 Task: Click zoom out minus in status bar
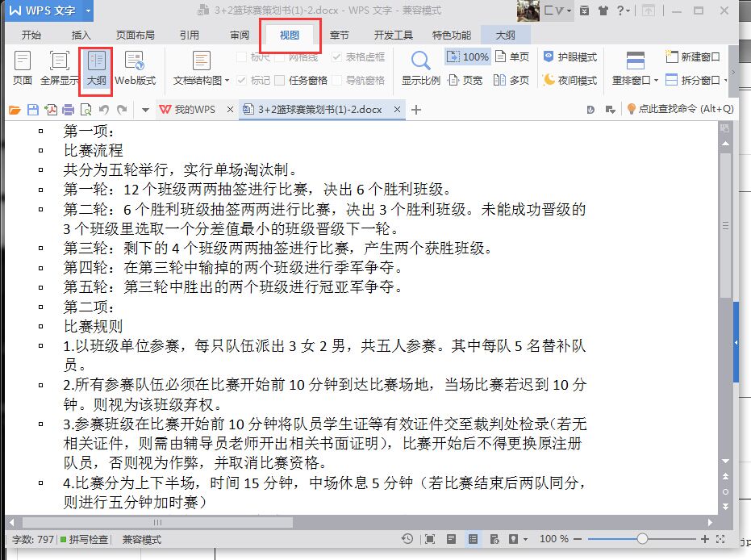tap(577, 539)
